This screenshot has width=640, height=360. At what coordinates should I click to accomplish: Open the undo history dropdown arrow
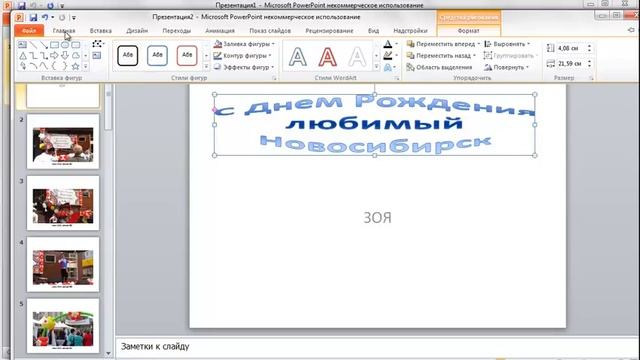(52, 18)
